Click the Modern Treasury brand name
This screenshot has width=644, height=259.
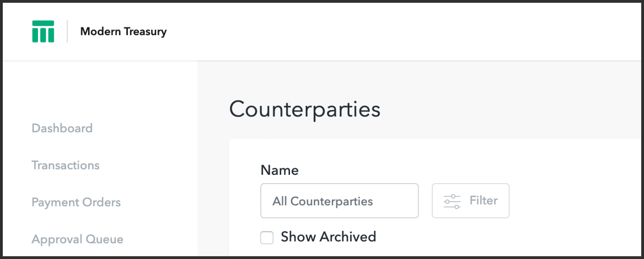pos(123,31)
